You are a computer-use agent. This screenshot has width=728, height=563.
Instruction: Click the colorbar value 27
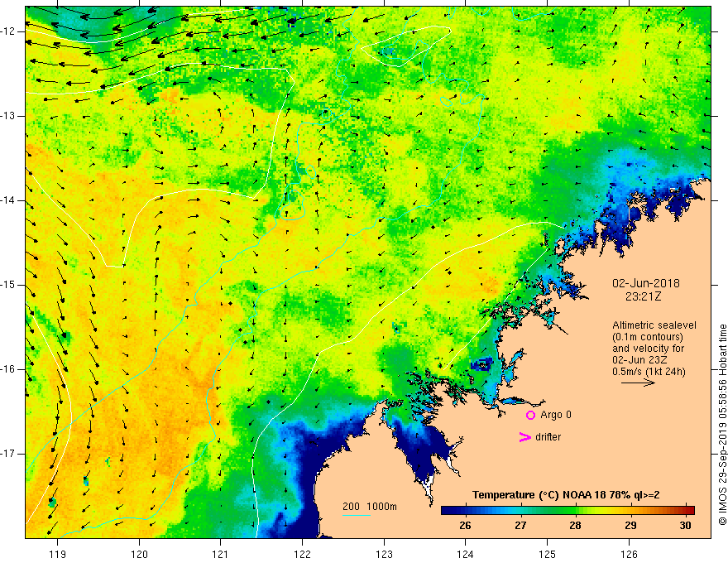(520, 526)
